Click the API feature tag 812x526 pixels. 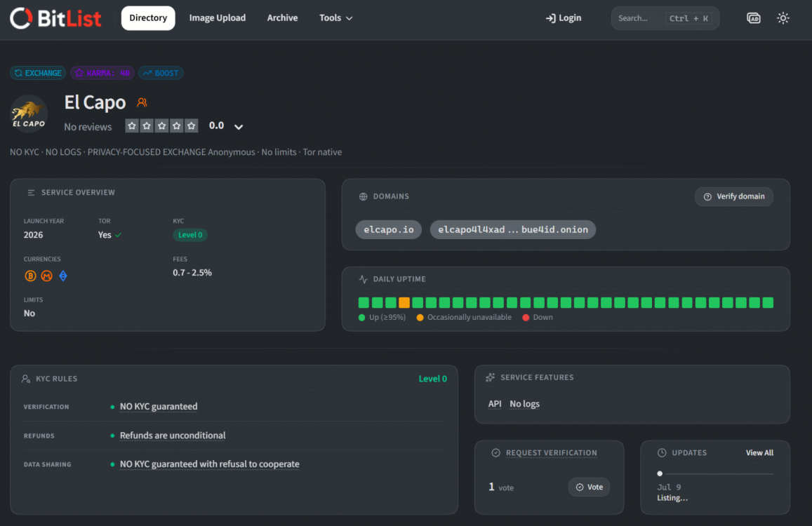coord(495,404)
